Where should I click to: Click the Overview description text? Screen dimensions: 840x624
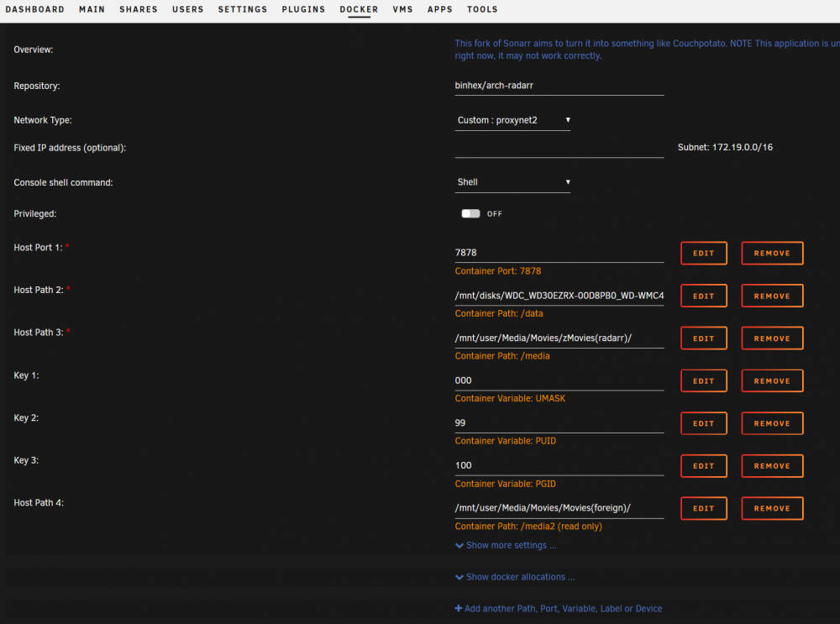tap(647, 50)
